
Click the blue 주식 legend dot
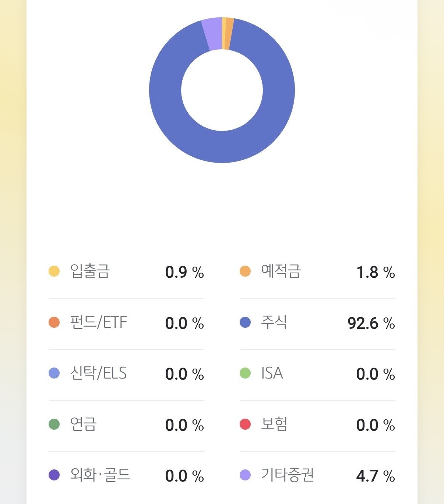point(245,322)
